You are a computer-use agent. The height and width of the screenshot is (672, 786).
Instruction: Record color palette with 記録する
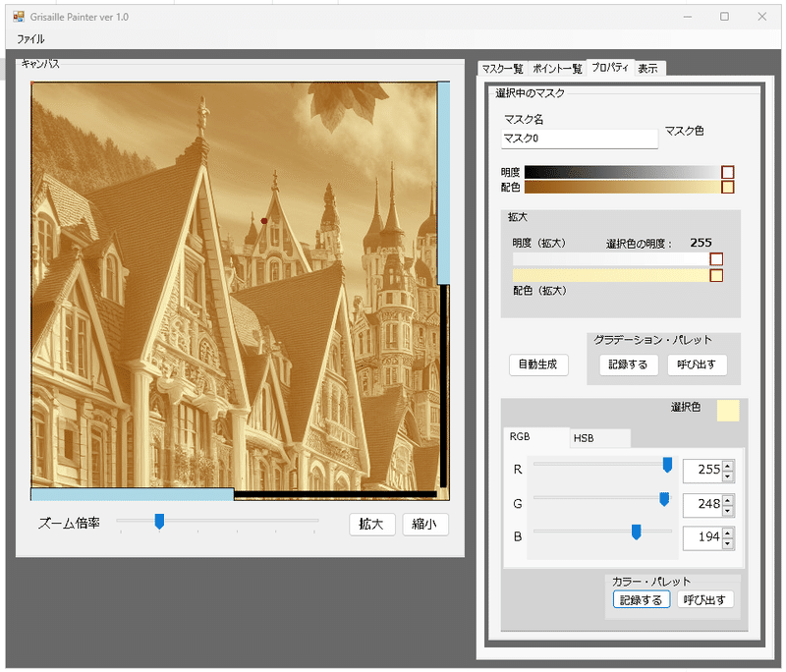642,599
